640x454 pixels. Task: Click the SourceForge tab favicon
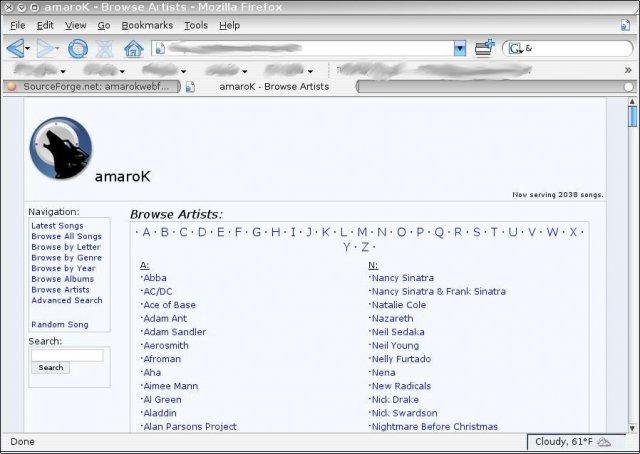click(x=12, y=87)
